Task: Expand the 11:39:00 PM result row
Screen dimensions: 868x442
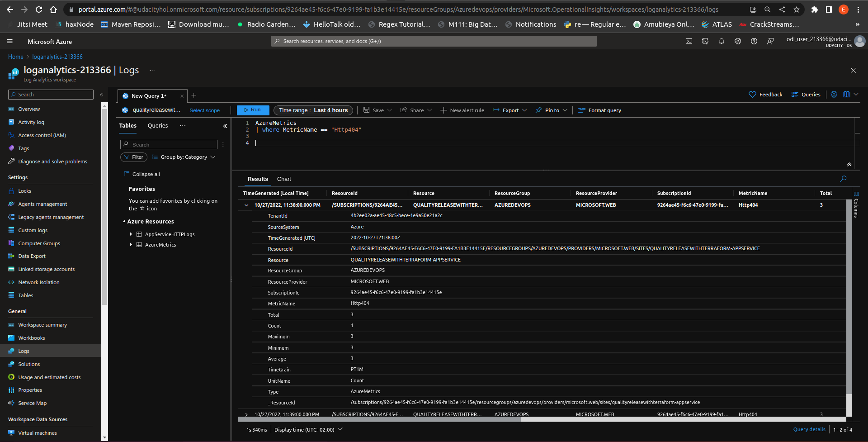Action: (246, 414)
